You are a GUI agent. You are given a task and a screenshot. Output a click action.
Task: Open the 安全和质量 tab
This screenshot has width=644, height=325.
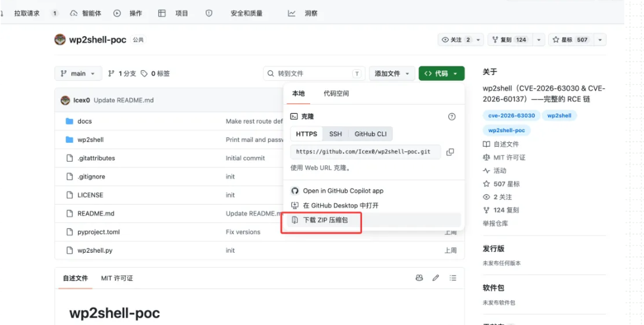(x=234, y=13)
